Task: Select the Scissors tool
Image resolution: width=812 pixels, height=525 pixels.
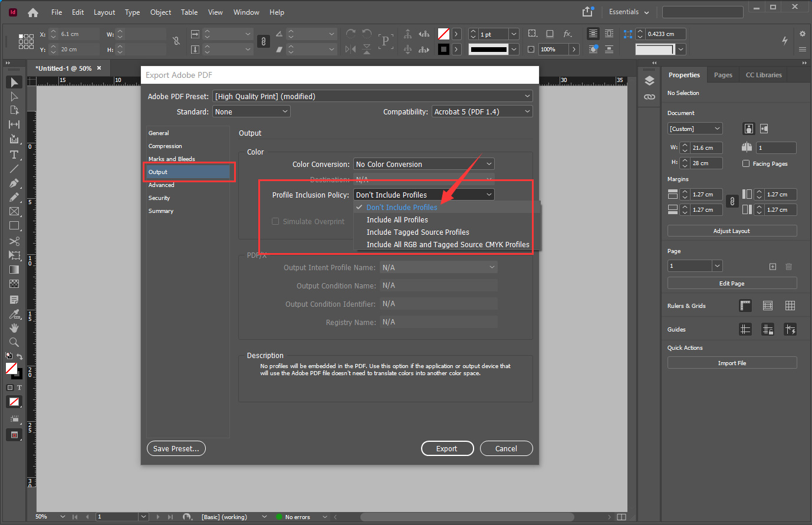Action: pyautogui.click(x=14, y=241)
